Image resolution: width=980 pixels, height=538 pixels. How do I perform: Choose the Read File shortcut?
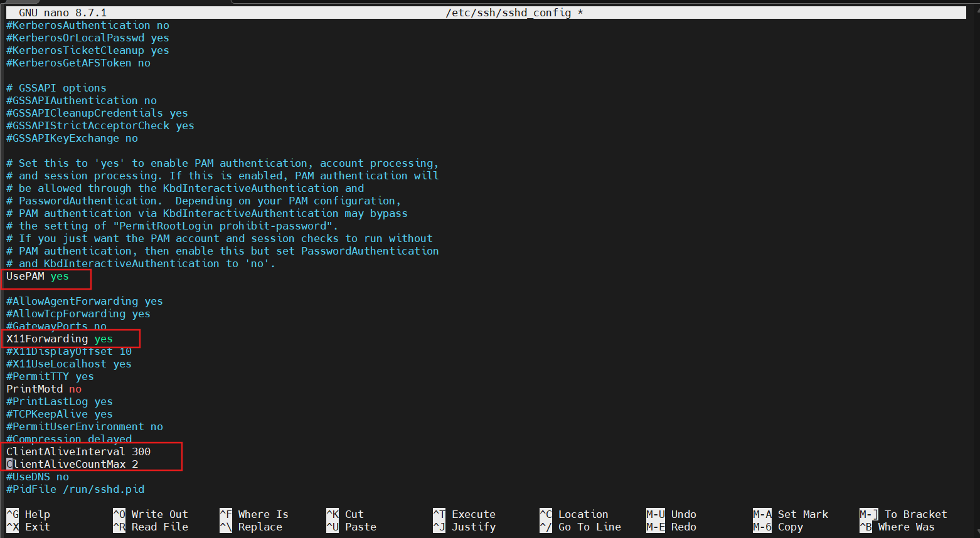click(x=150, y=527)
